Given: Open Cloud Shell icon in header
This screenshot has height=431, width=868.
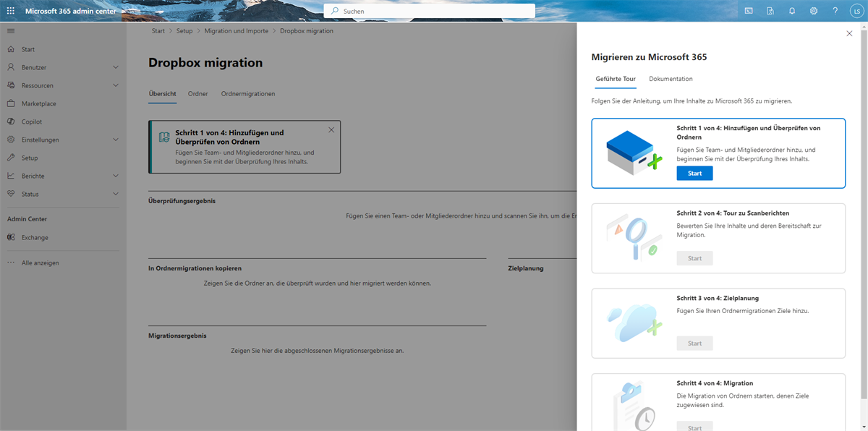Looking at the screenshot, I should click(x=749, y=11).
